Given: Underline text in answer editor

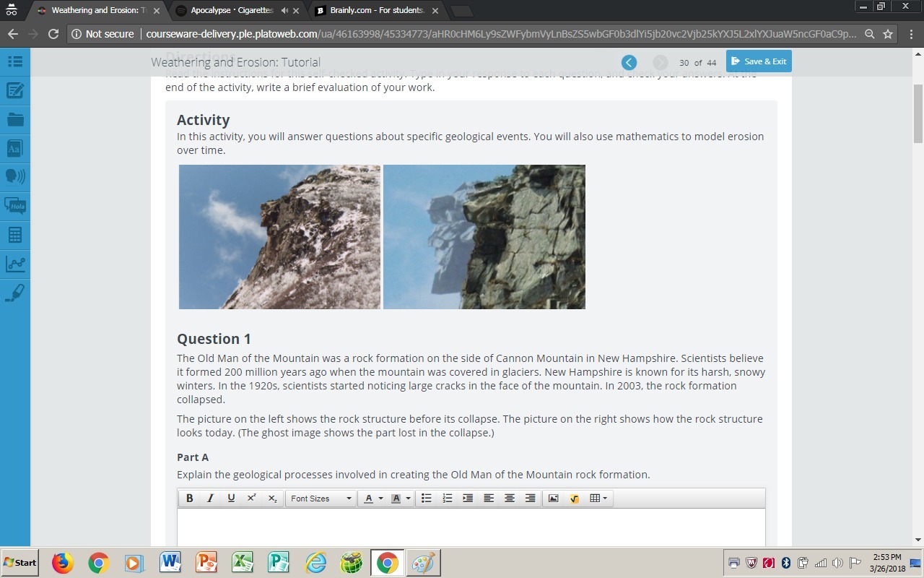Looking at the screenshot, I should 231,499.
